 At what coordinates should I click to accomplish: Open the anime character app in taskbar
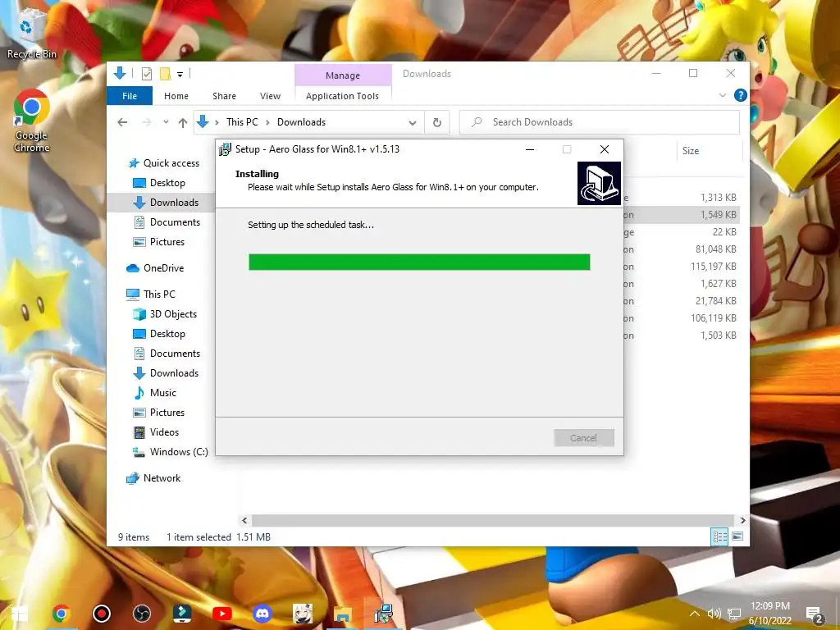click(302, 614)
